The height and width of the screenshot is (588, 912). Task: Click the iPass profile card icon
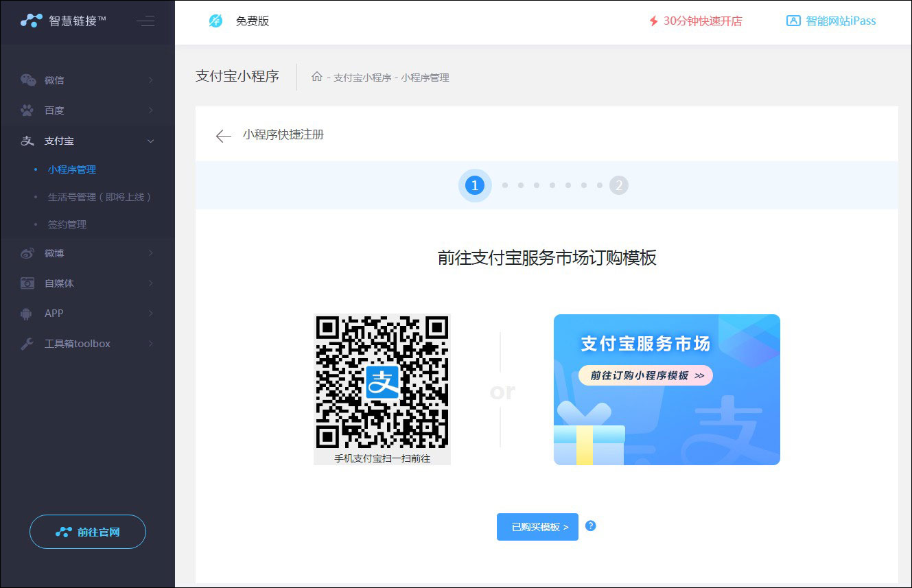click(793, 21)
